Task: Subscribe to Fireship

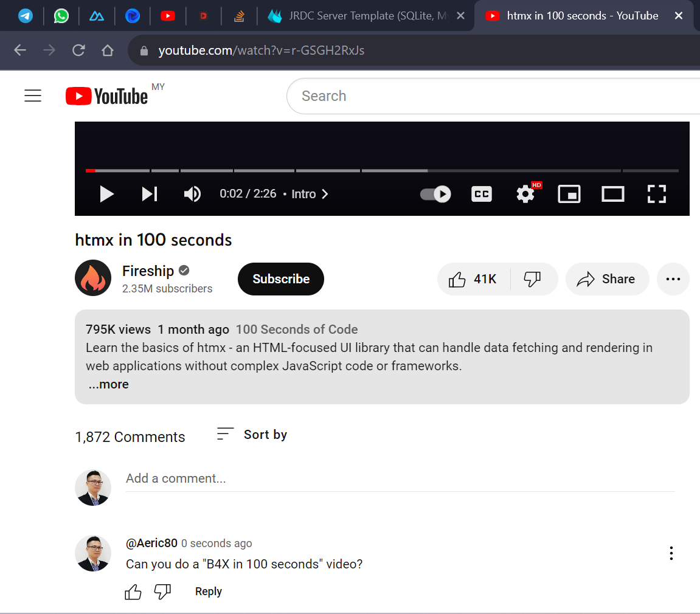Action: (281, 279)
